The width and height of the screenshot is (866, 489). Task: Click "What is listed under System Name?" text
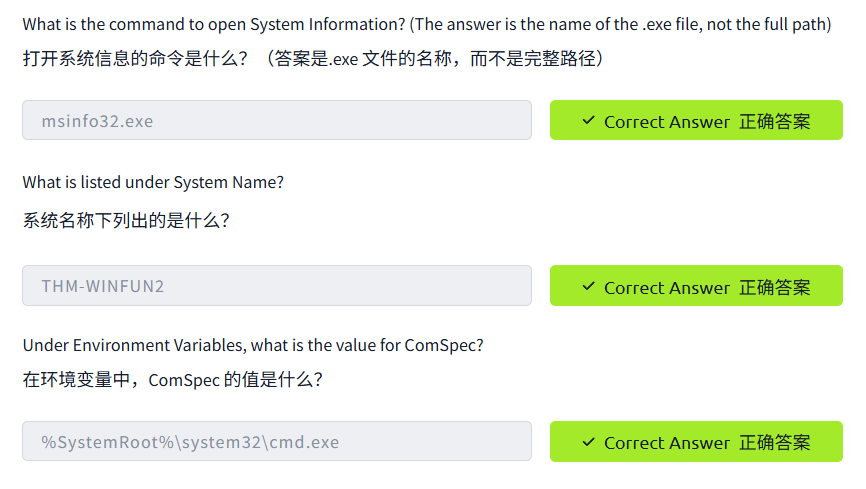click(153, 182)
